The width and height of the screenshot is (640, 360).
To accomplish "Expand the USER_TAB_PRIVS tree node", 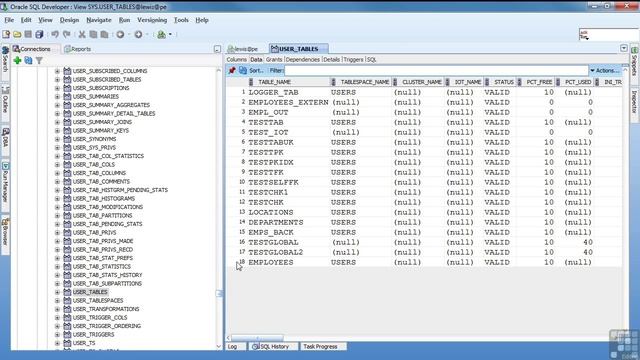I will pos(57,233).
